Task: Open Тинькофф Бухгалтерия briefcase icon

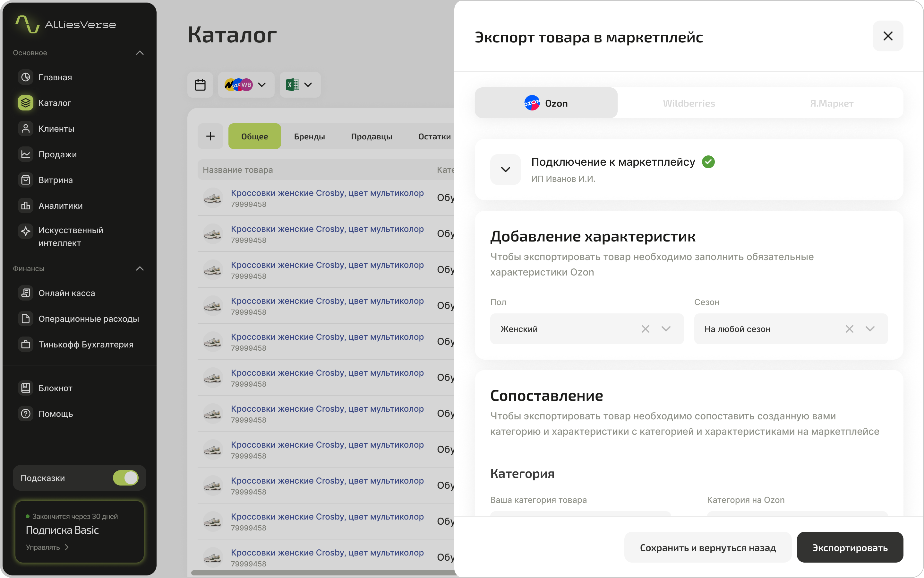Action: coord(26,344)
